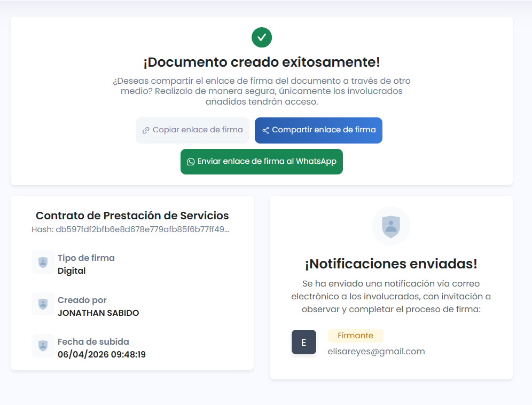Click the green success checkmark icon
This screenshot has height=405, width=532.
coord(262,37)
